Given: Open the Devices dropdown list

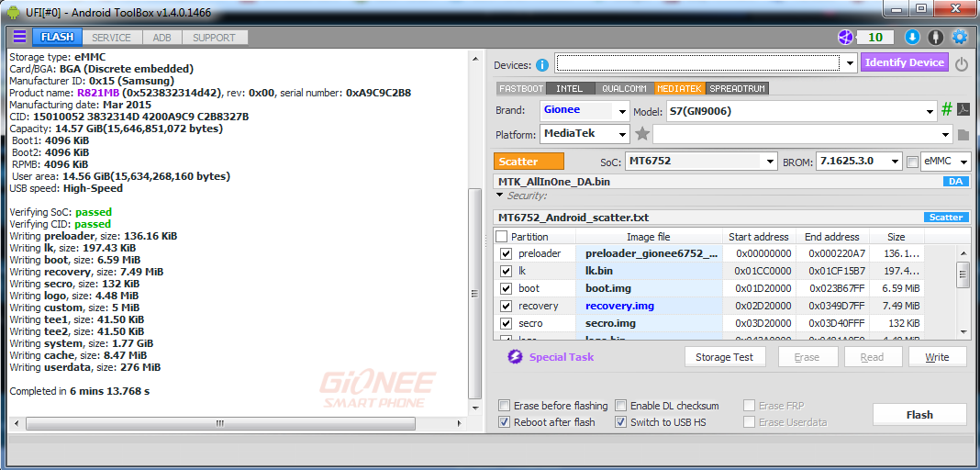Looking at the screenshot, I should [849, 63].
